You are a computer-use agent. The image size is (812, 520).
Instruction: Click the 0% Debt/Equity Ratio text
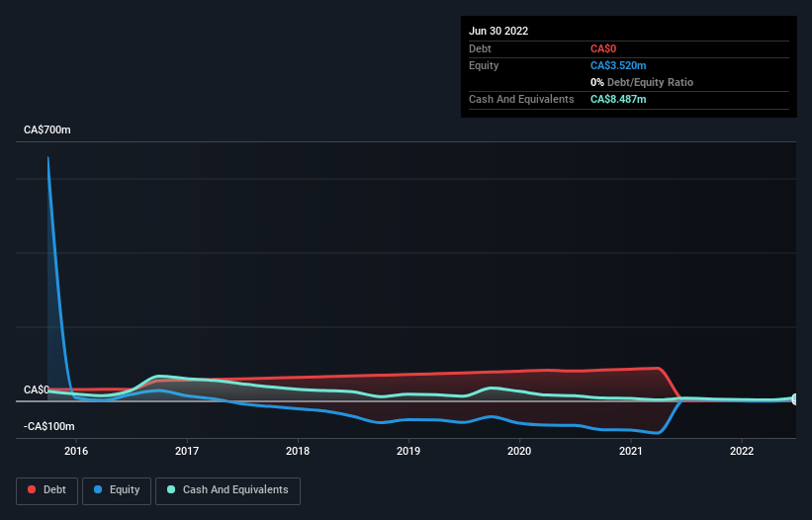(642, 82)
